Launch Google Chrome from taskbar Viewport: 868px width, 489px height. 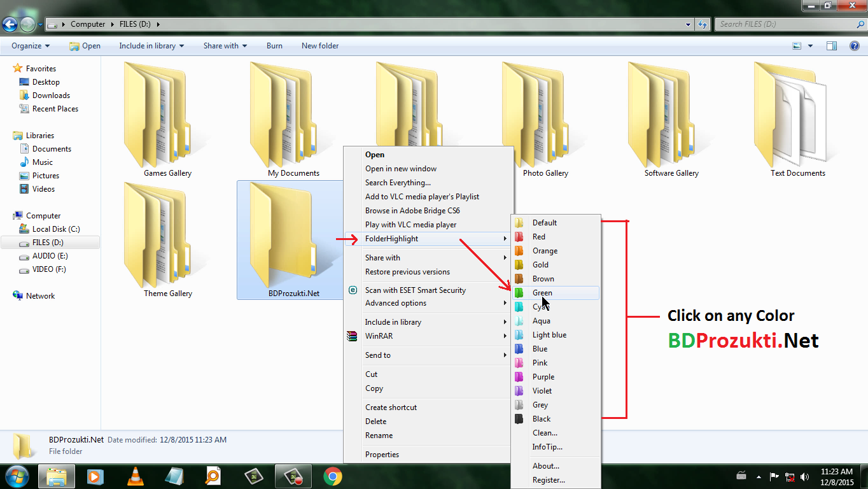(x=332, y=476)
